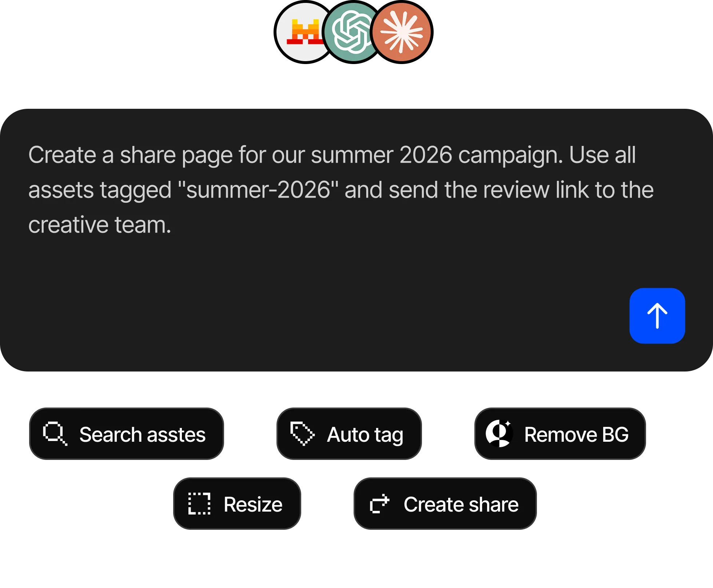713x588 pixels.
Task: Submit the prompt with the blue arrow button
Action: [657, 316]
